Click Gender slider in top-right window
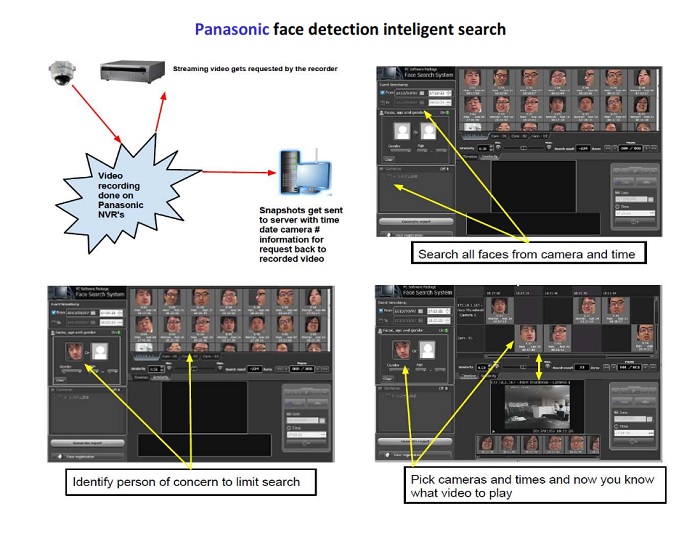The width and height of the screenshot is (700, 541). click(400, 150)
